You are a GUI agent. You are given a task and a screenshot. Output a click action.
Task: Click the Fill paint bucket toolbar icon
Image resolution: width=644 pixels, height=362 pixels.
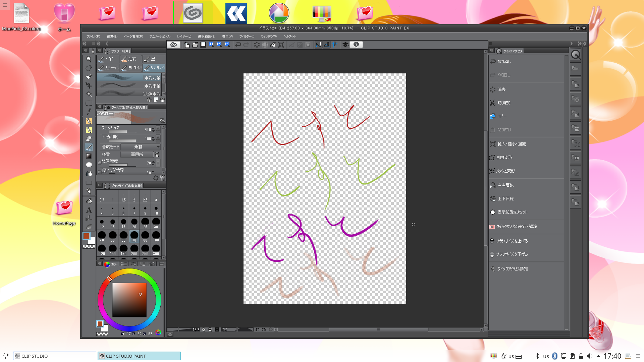(273, 45)
